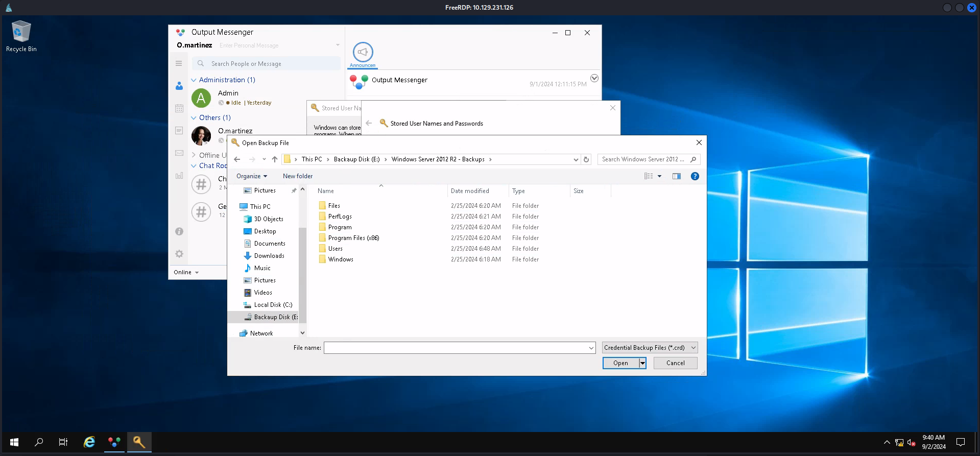Viewport: 980px width, 456px height.
Task: Click the Cancel button
Action: coord(675,363)
